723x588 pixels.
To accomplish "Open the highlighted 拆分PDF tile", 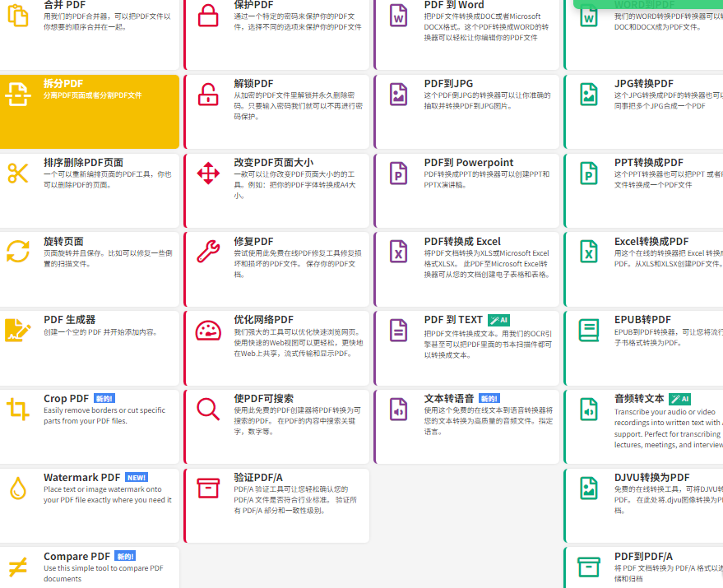I will pos(89,111).
